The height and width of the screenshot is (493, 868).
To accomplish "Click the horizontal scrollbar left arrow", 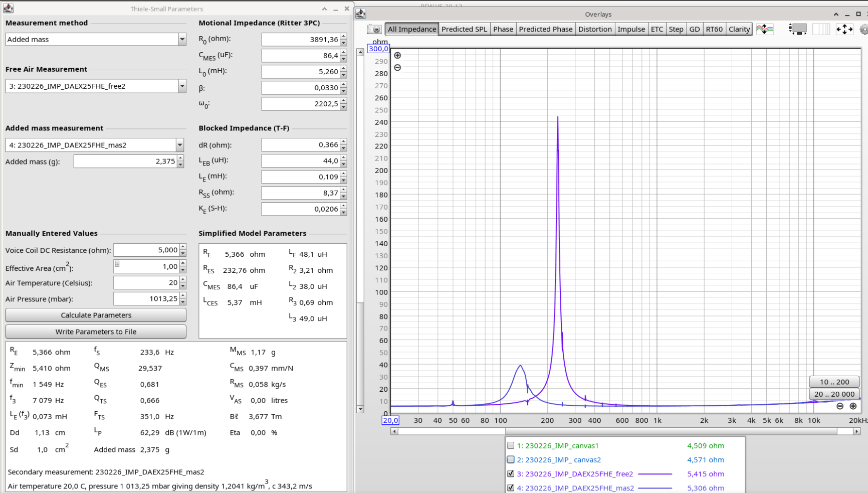I will pos(394,431).
